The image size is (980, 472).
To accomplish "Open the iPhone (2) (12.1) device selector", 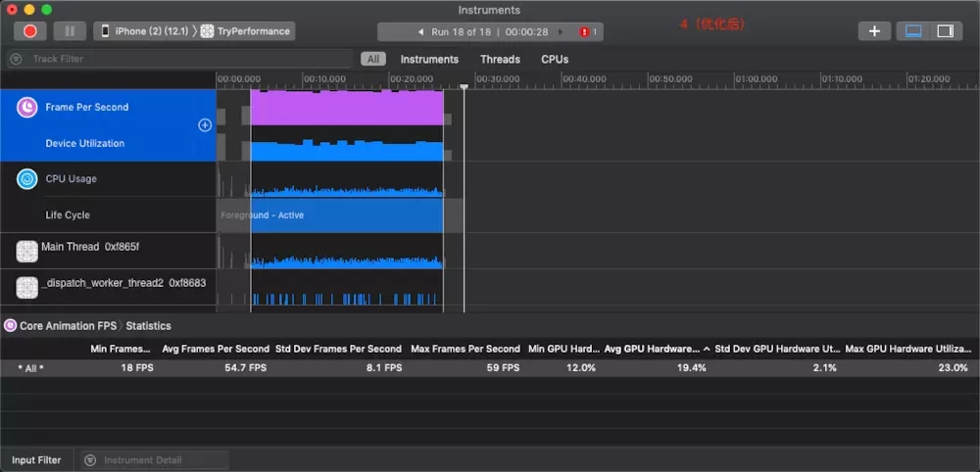I will (145, 31).
